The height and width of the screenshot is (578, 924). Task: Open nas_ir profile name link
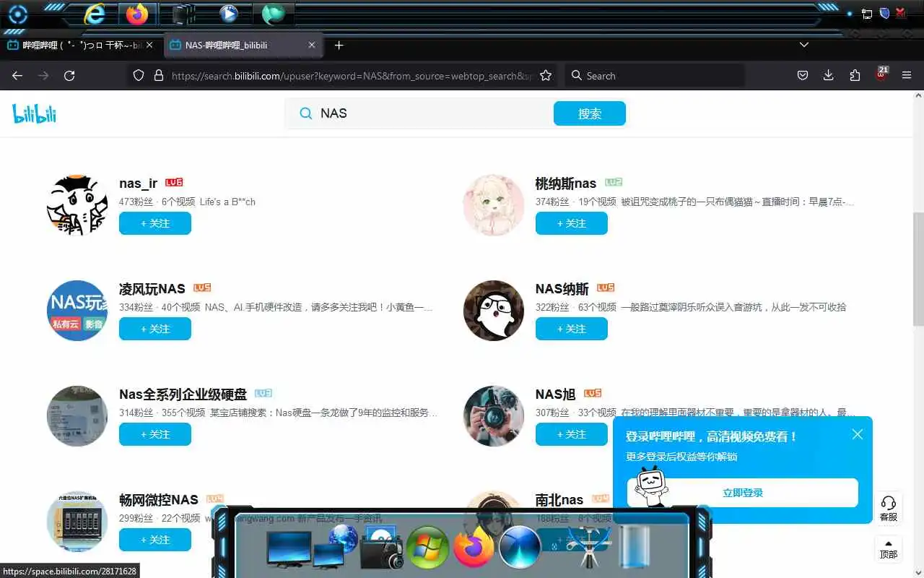tap(139, 184)
